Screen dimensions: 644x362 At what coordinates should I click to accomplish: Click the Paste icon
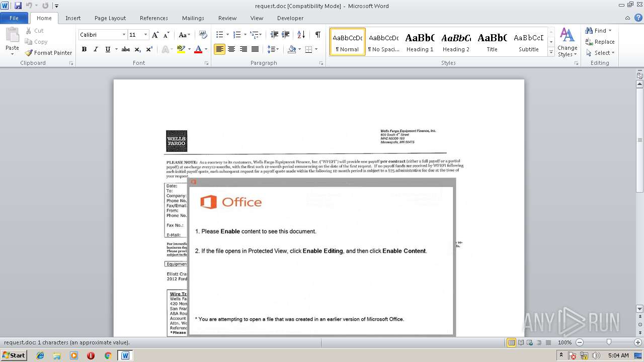coord(12,35)
